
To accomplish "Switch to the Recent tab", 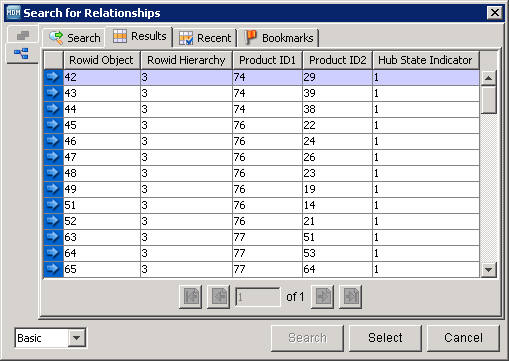I will [205, 38].
